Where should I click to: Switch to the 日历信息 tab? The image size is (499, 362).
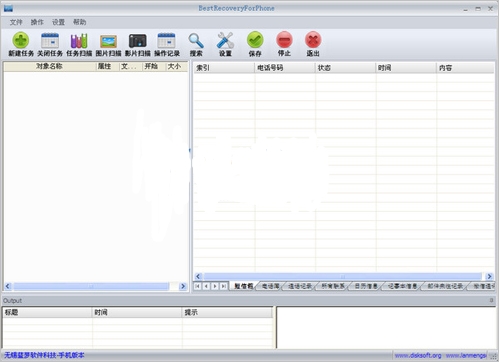pos(366,286)
